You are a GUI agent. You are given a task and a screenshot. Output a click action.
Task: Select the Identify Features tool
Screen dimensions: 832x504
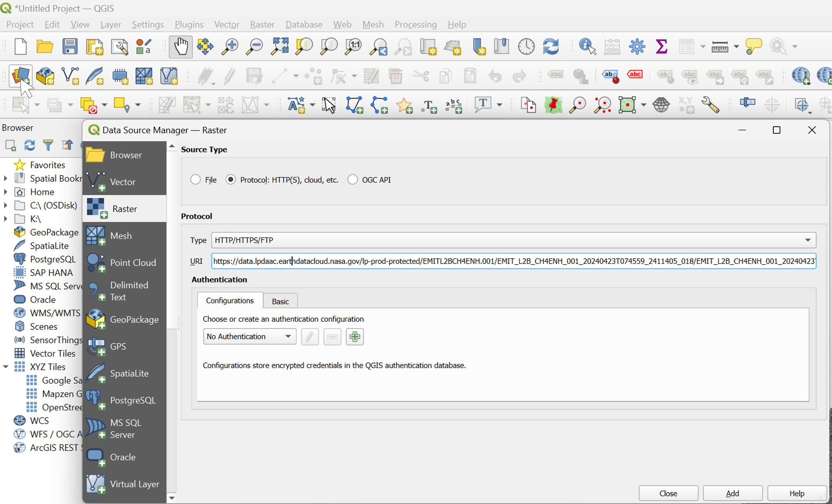587,46
